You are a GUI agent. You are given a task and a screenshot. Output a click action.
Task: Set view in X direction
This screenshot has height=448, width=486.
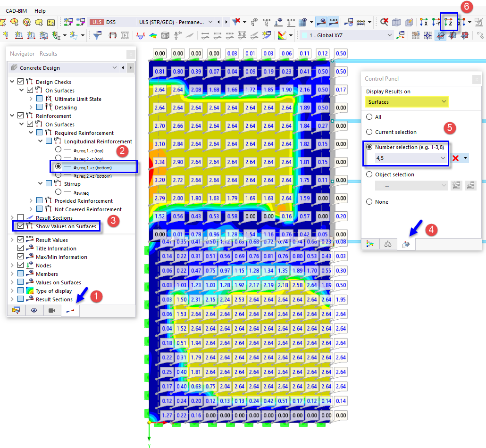(424, 22)
